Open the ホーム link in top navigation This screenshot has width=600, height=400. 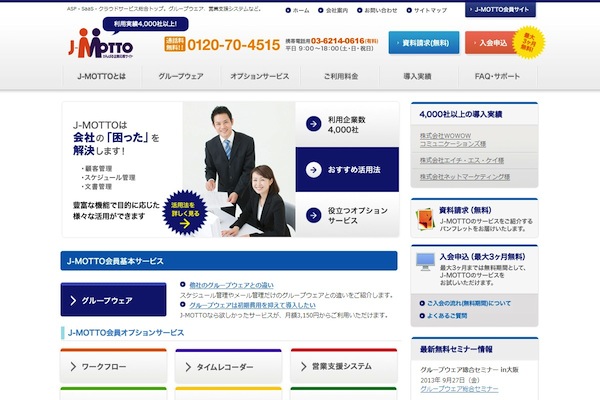point(301,10)
